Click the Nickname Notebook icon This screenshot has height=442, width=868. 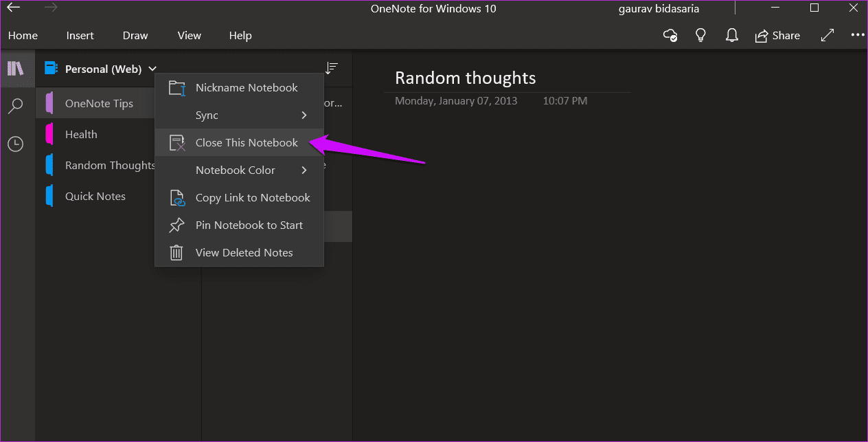(x=177, y=87)
